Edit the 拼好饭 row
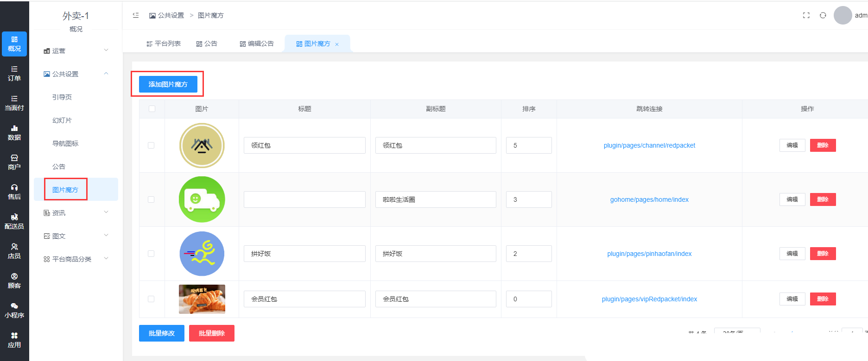 pos(792,254)
